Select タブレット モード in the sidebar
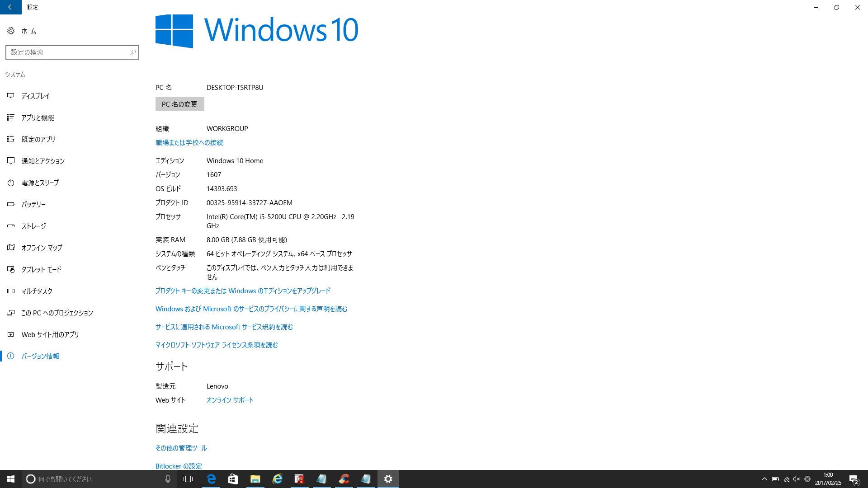 coord(41,269)
